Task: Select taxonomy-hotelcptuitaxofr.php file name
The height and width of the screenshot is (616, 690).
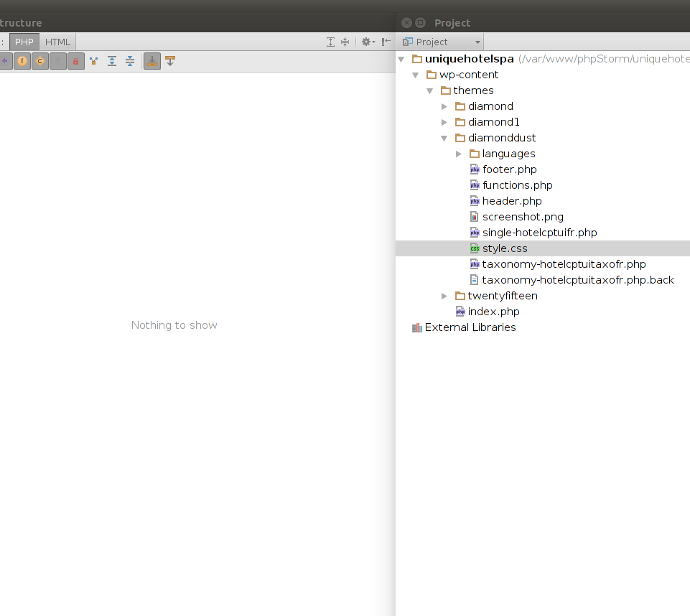Action: coord(564,264)
